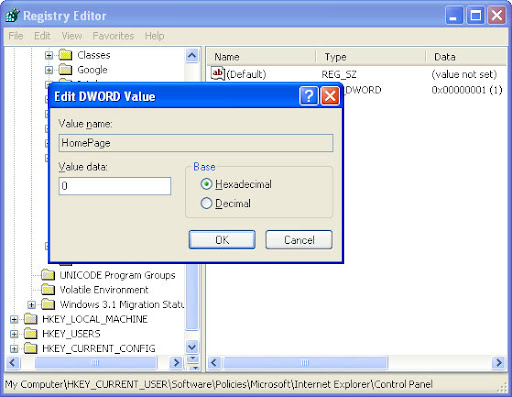
Task: Open the Help menu
Action: tap(154, 36)
